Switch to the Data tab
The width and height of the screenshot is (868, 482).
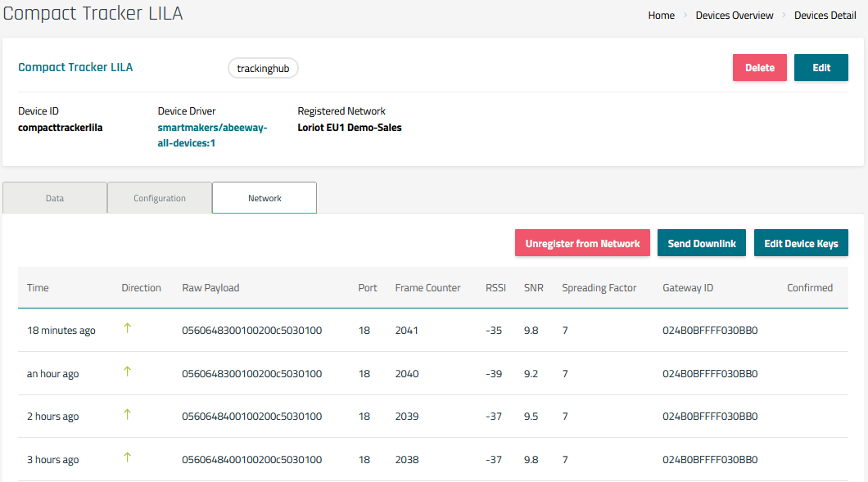tap(55, 198)
